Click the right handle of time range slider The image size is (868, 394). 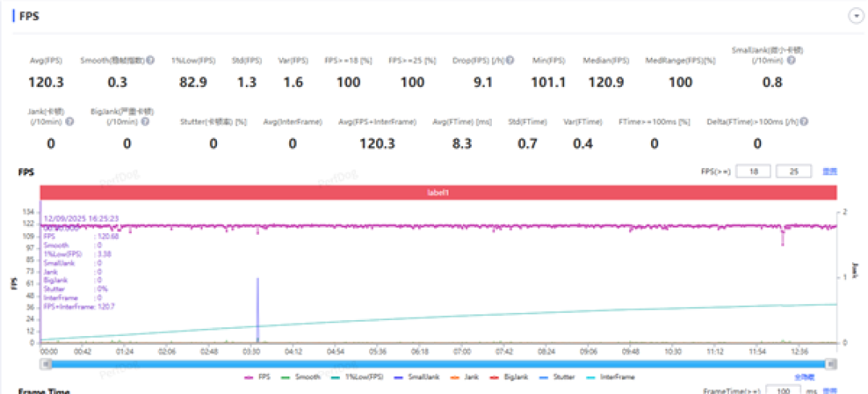[830, 363]
